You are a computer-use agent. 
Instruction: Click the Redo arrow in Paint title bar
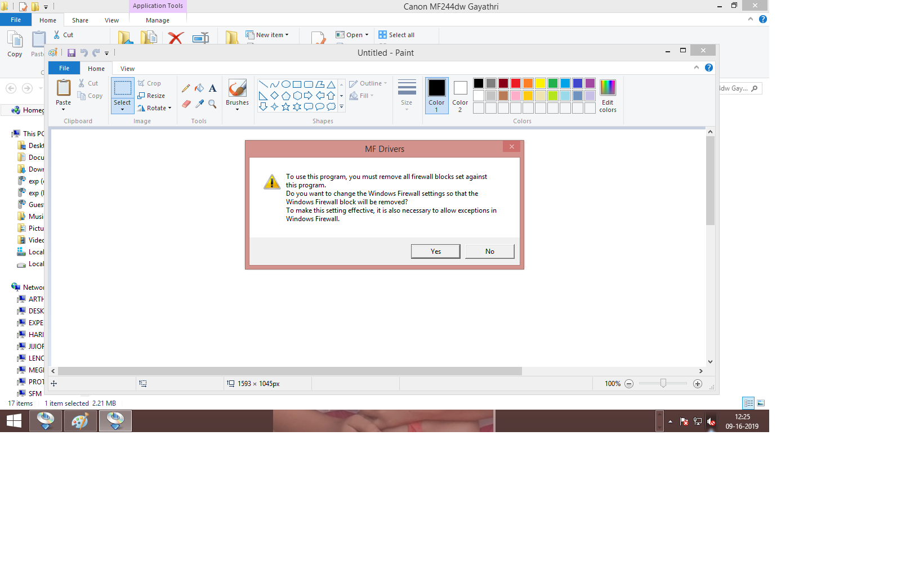[x=96, y=53]
